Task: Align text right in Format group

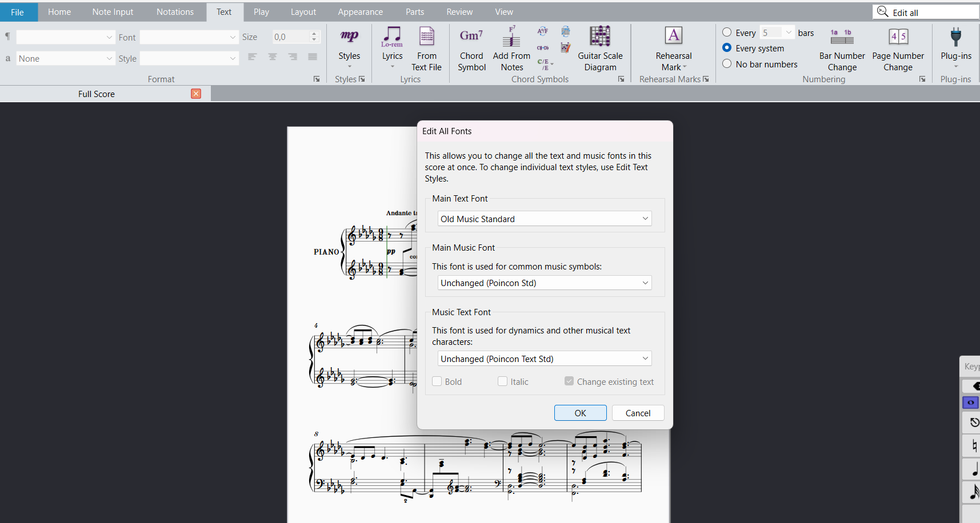Action: [x=293, y=57]
